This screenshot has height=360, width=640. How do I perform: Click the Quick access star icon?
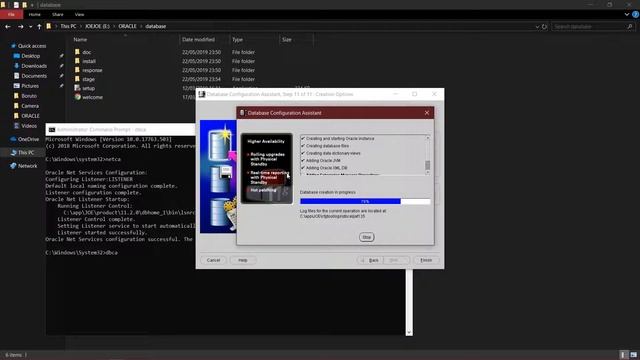click(x=13, y=46)
